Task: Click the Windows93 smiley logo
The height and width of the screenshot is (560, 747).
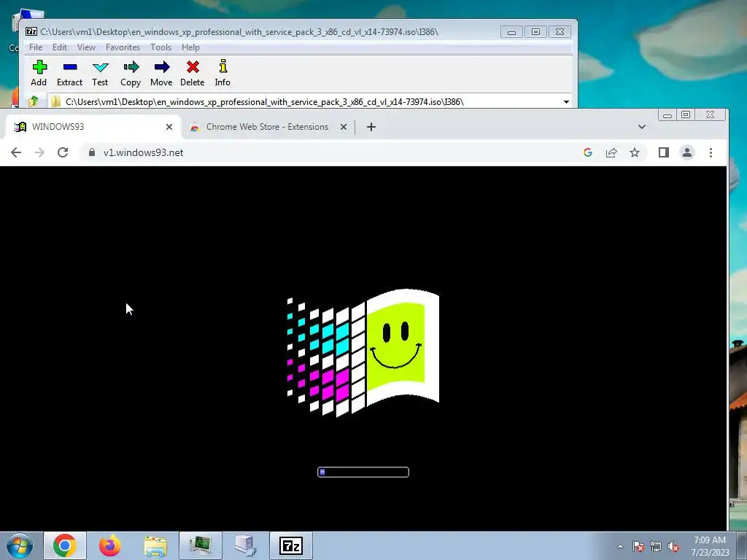Action: [x=363, y=352]
